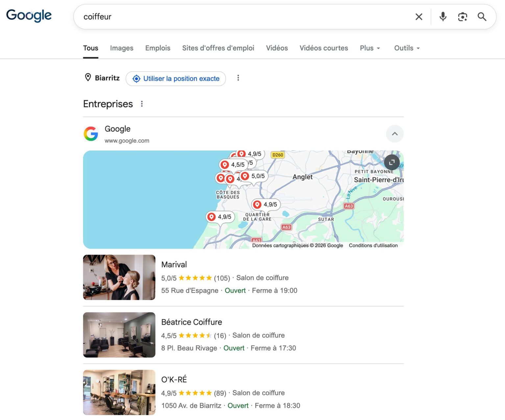Viewport: 505px width, 420px height.
Task: Search by image with the camera lens icon
Action: (462, 17)
